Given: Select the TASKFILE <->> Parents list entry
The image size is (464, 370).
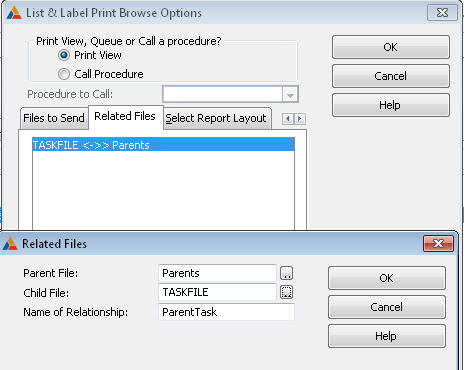Looking at the screenshot, I should 163,145.
